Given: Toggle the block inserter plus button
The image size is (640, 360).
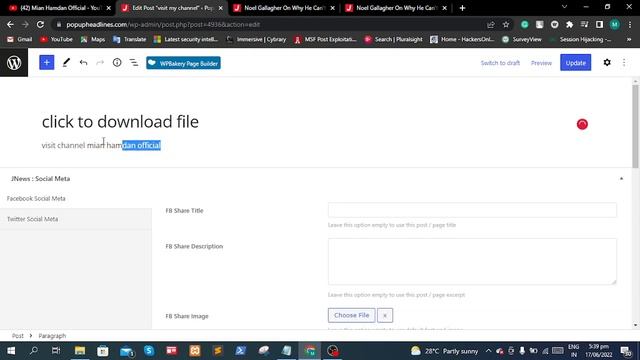Looking at the screenshot, I should tap(47, 63).
